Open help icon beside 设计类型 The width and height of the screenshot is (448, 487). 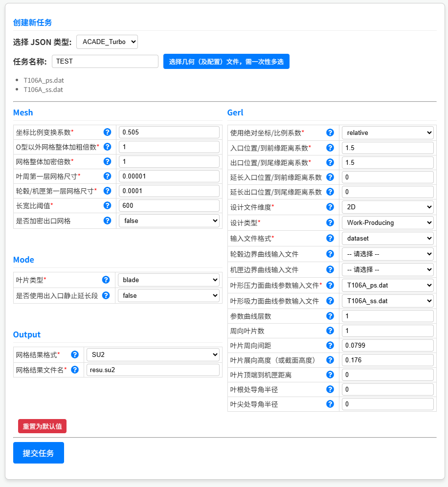330,222
